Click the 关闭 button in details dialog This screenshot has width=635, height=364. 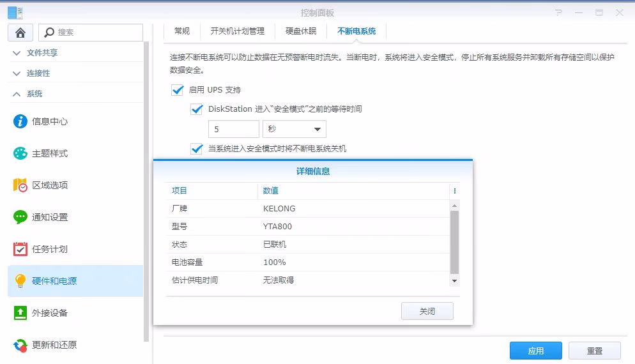pos(427,311)
